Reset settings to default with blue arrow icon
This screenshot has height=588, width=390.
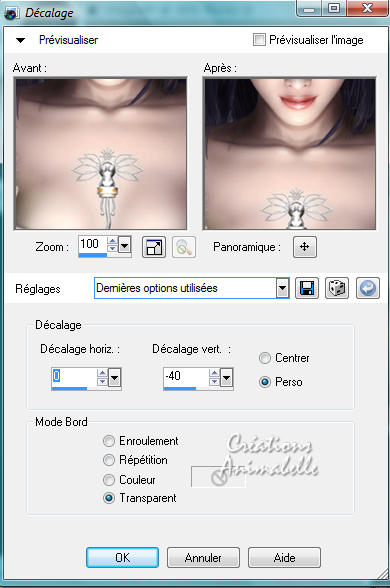(x=368, y=288)
